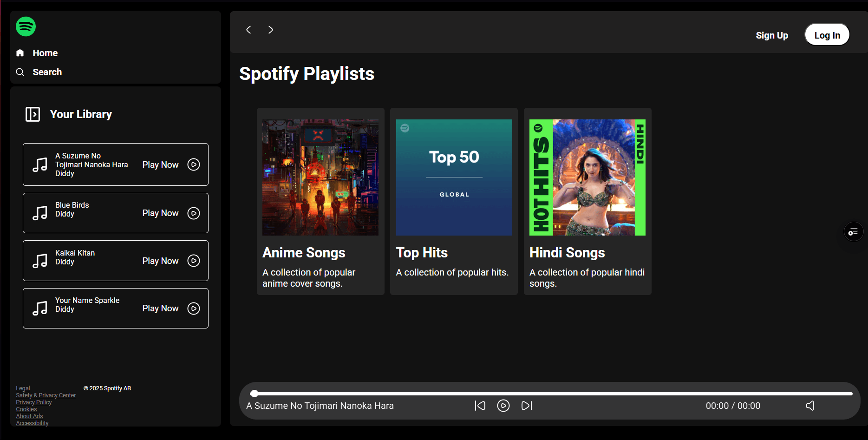Click the music note icon beside Blue Birds
The image size is (868, 440).
[x=41, y=213]
